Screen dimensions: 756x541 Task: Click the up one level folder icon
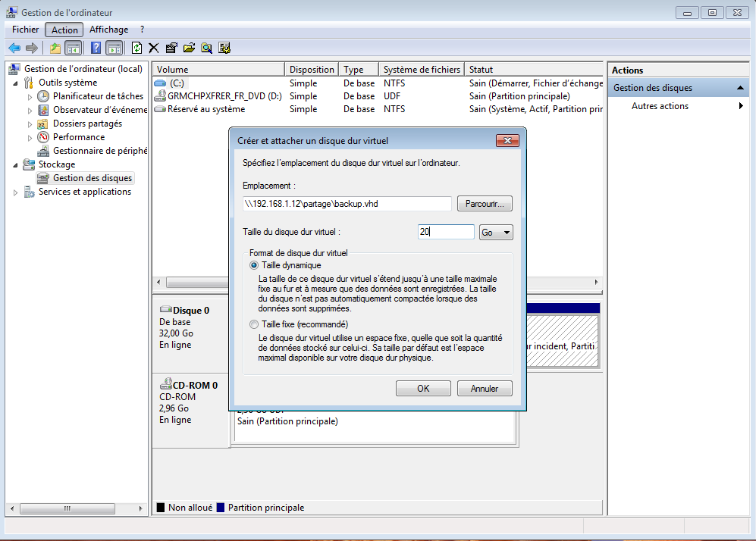pyautogui.click(x=55, y=48)
